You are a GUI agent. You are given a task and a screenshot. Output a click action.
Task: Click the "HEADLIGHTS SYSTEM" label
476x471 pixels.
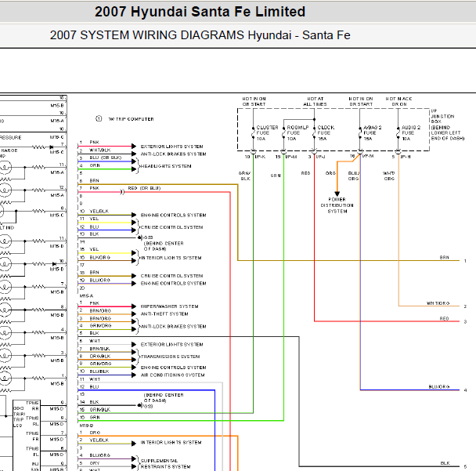[166, 166]
